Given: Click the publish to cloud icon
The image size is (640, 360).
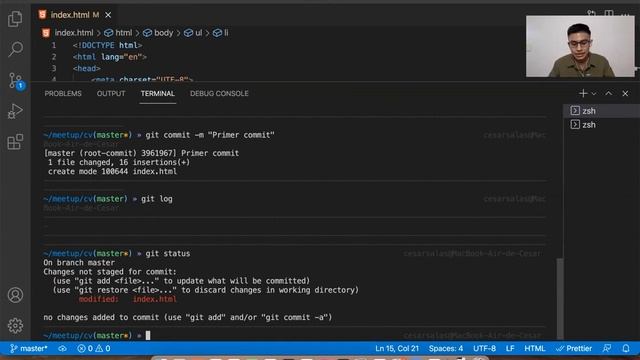Looking at the screenshot, I should (62, 349).
